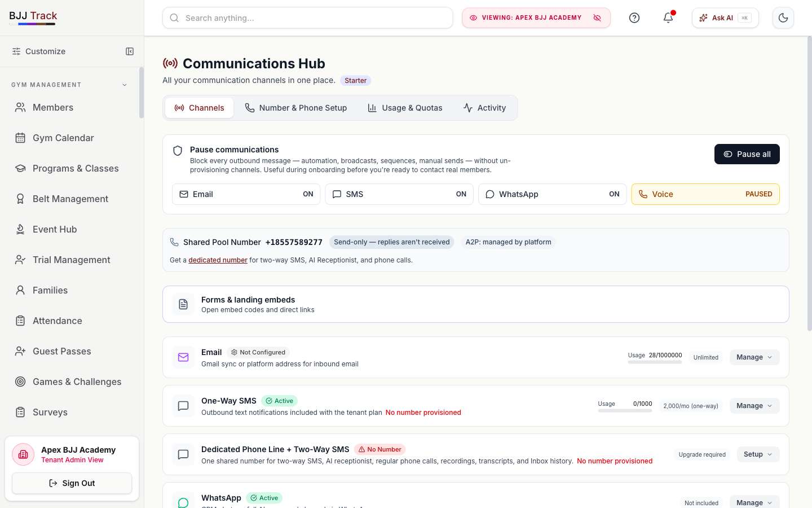Screen dimensions: 812x508
Task: Open the Members sidebar item
Action: coord(72,107)
